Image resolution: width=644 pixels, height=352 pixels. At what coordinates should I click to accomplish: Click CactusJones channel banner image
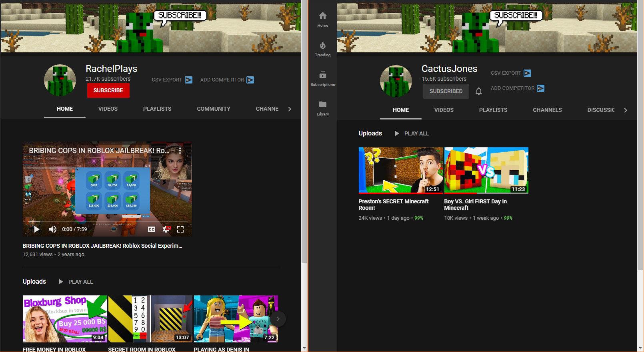coord(487,28)
